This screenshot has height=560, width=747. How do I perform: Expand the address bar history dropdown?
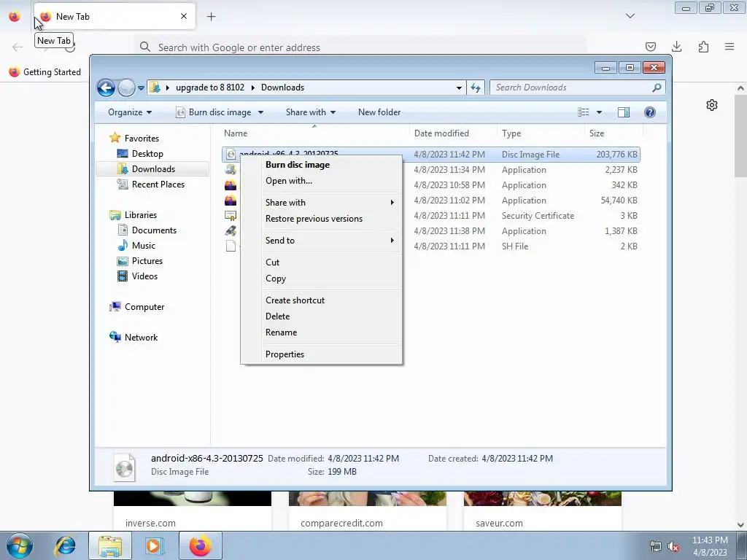(459, 87)
